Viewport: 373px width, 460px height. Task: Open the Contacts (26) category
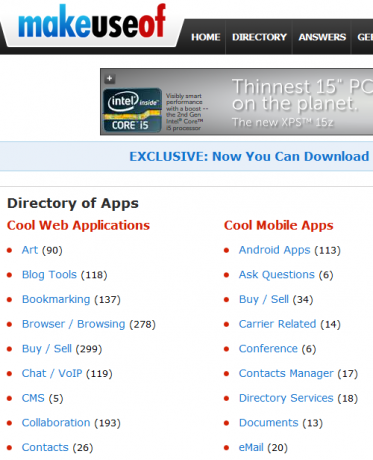45,447
